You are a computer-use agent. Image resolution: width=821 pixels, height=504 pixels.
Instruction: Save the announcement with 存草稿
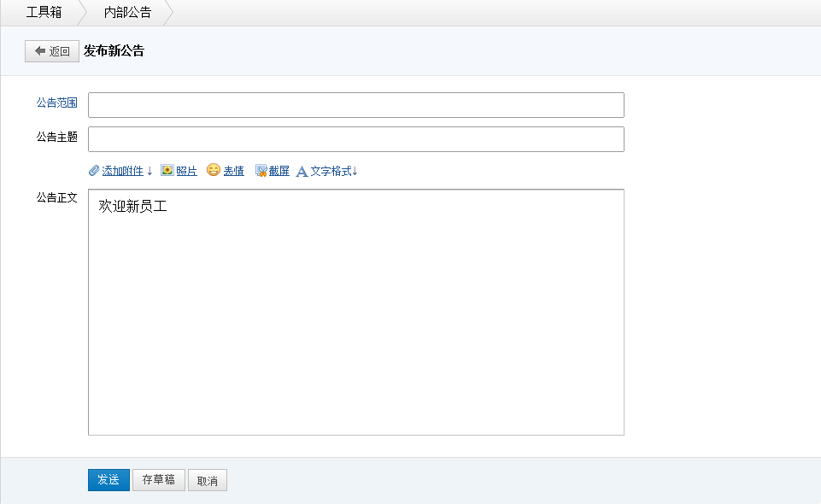click(158, 480)
